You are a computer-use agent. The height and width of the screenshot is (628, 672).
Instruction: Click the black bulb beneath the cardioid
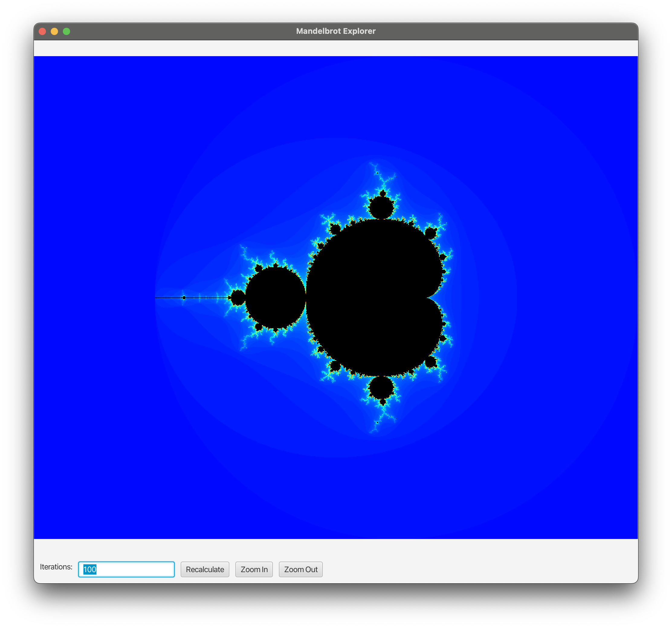(381, 387)
